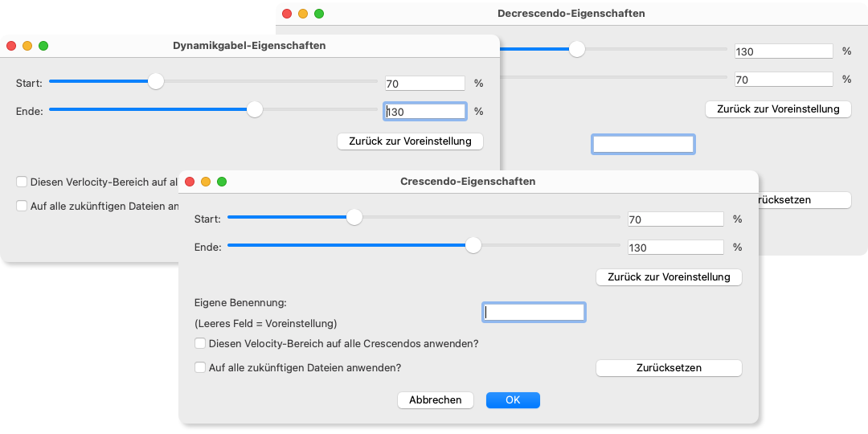Click the Dynamikgabel Start slider knob
The height and width of the screenshot is (434, 868).
(156, 81)
